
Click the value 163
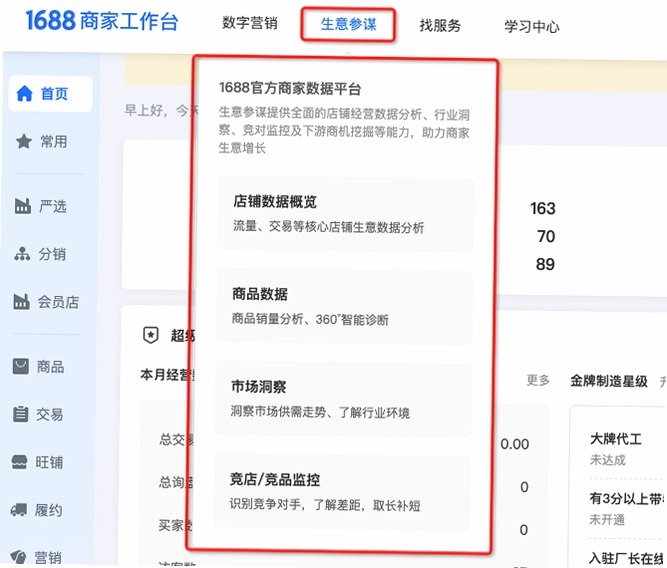[x=543, y=208]
